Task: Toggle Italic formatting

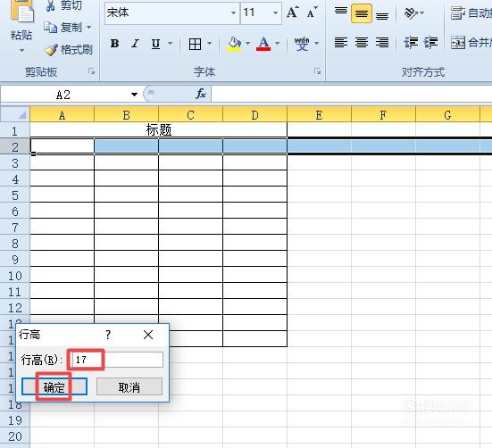Action: (x=135, y=43)
